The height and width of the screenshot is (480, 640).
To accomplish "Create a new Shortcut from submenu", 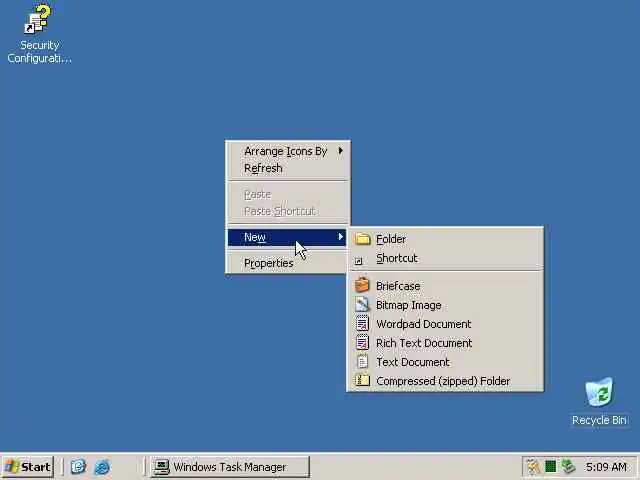I will (445, 258).
